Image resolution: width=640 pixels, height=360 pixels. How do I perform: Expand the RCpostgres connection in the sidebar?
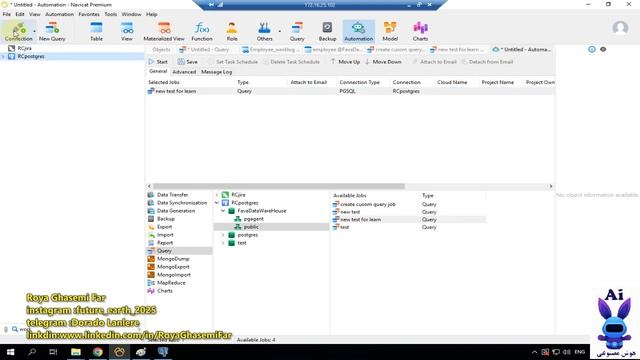(x=4, y=56)
